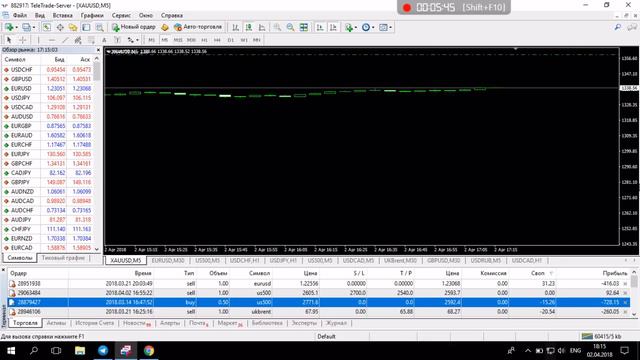Open Windows Start menu
This screenshot has height=360, width=640.
[x=11, y=351]
